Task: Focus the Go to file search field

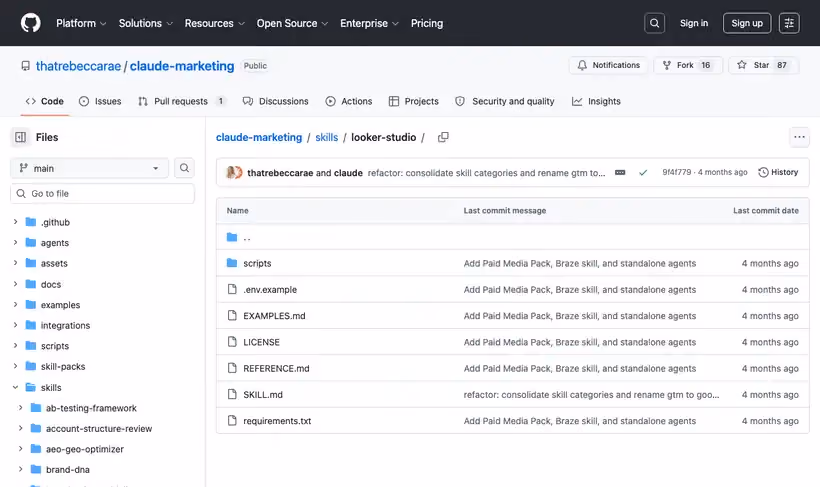Action: (102, 194)
